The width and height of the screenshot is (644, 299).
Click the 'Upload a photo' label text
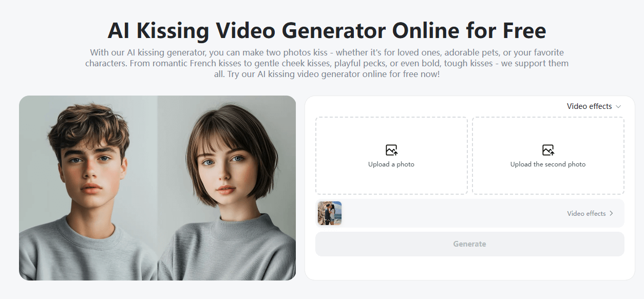(391, 164)
